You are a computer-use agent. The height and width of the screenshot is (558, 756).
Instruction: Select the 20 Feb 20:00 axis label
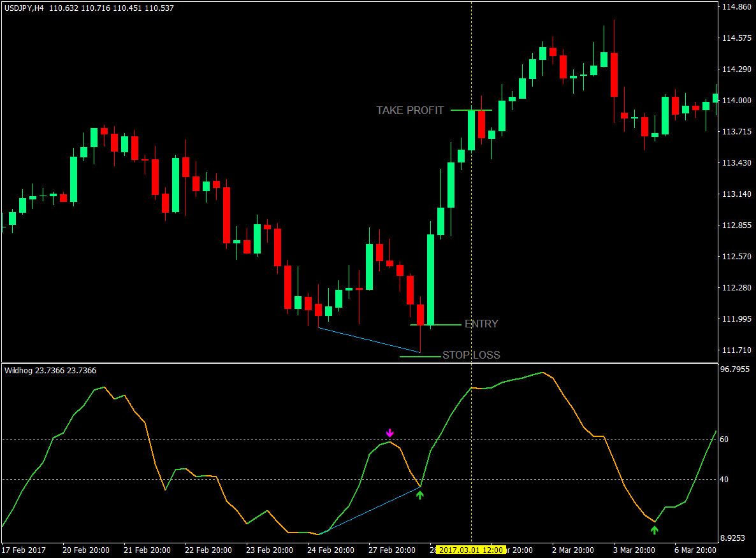(86, 550)
